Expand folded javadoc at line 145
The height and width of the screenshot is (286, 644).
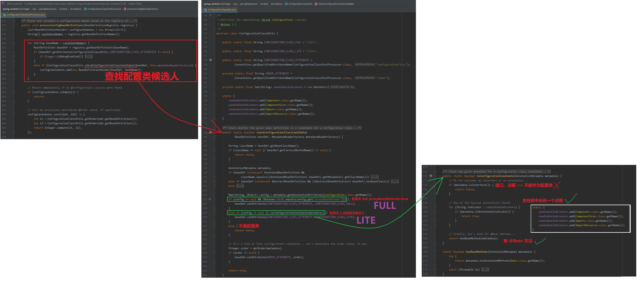click(435, 172)
